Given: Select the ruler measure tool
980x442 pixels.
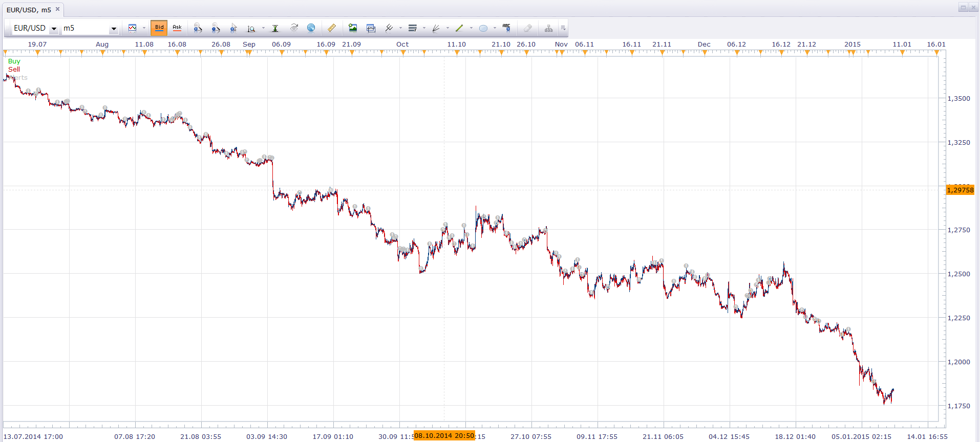Looking at the screenshot, I should (332, 28).
